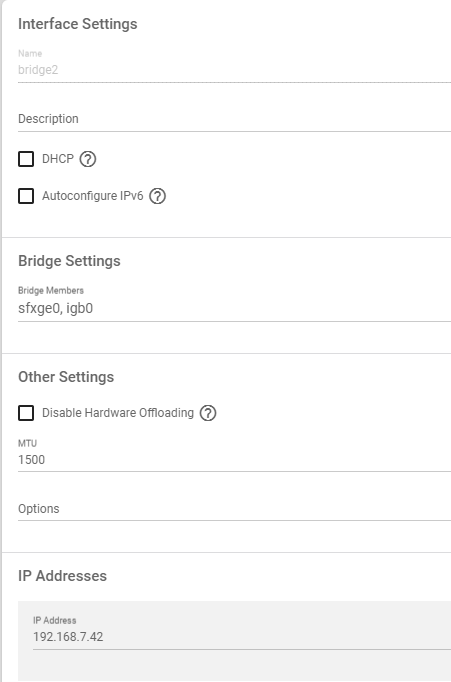Viewport: 451px width, 682px height.
Task: Open the DHCP help tooltip icon
Action: point(88,159)
